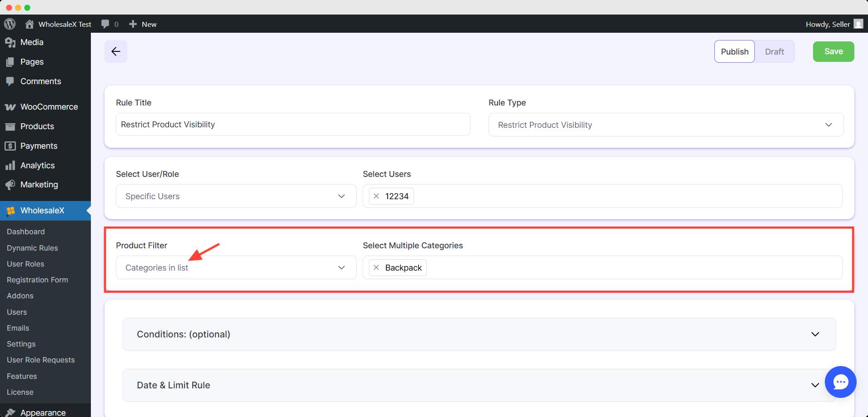Open the WooCommerce menu label
Screen dimensions: 868x417
[x=49, y=107]
